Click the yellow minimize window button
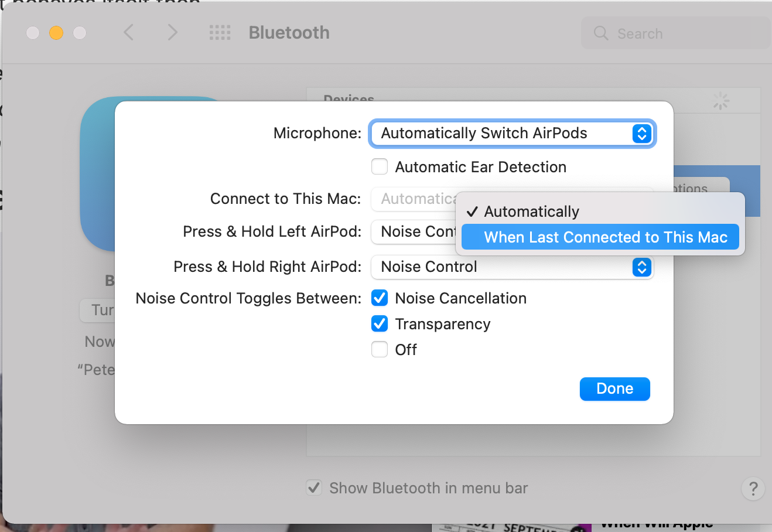Viewport: 772px width, 532px height. tap(56, 33)
